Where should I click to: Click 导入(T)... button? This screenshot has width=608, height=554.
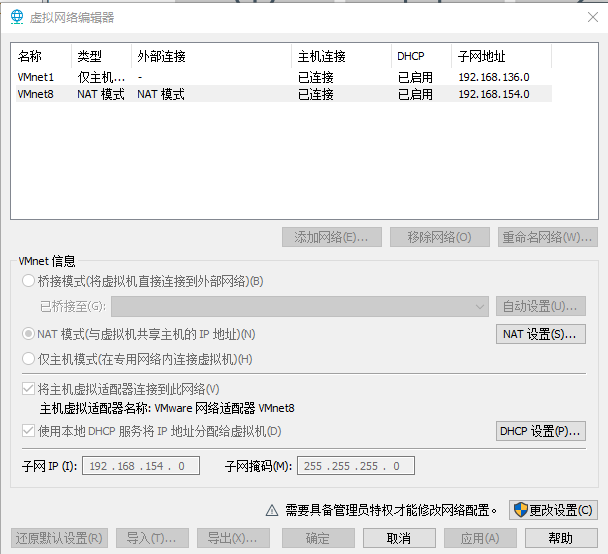click(x=152, y=538)
